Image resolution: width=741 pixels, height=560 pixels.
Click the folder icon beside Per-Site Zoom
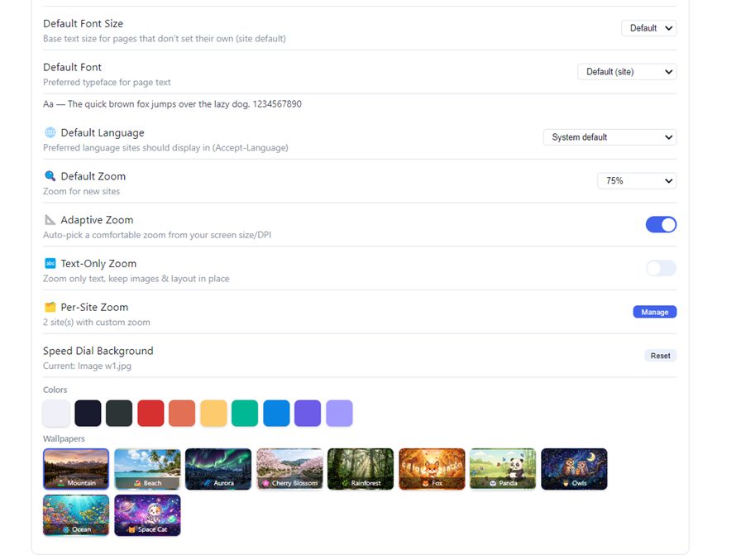(x=50, y=307)
